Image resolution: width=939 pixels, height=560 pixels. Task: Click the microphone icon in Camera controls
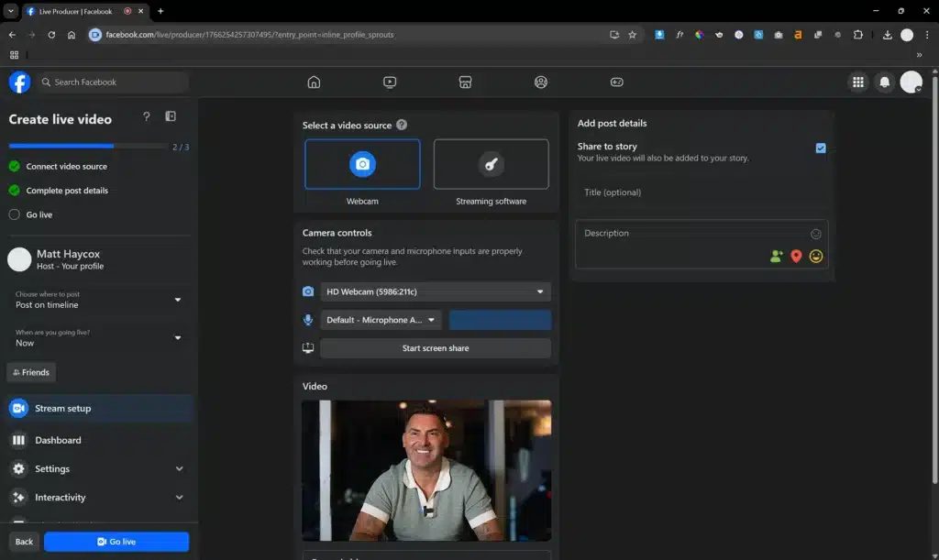coord(308,320)
